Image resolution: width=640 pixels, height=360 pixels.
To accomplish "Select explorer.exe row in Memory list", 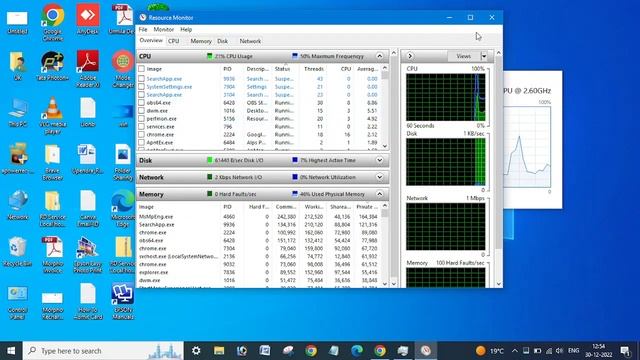I will (x=259, y=272).
